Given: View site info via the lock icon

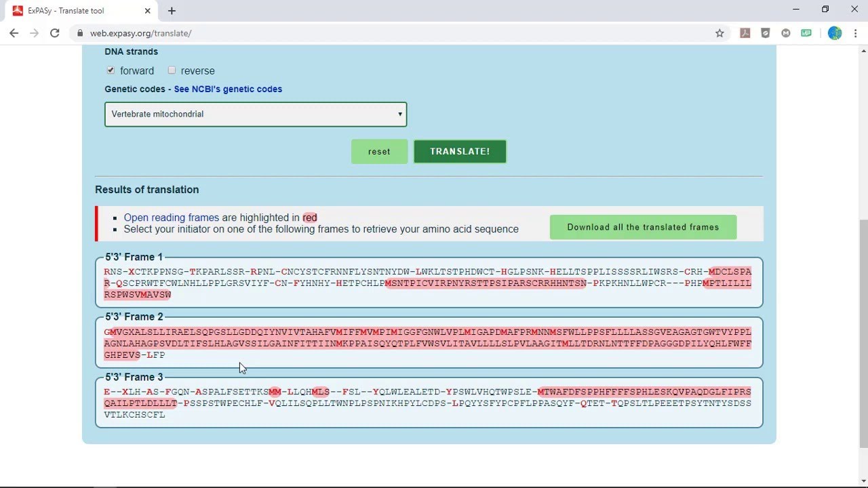Looking at the screenshot, I should (80, 33).
